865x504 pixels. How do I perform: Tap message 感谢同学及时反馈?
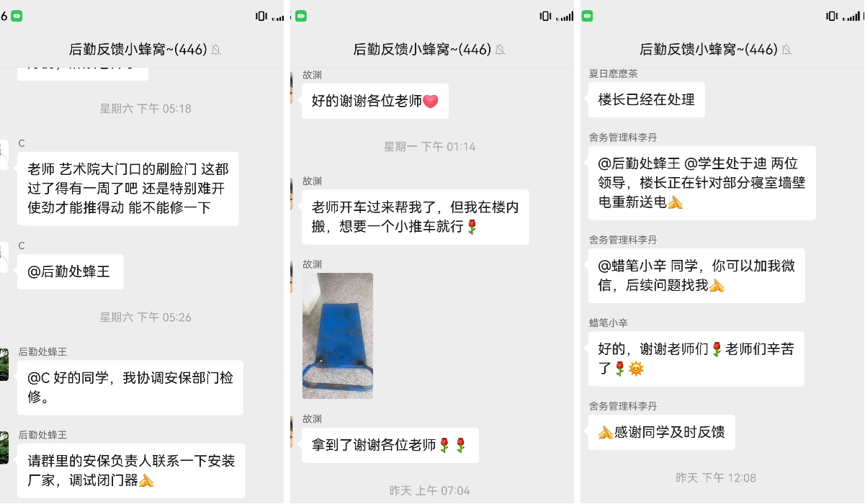point(662,433)
